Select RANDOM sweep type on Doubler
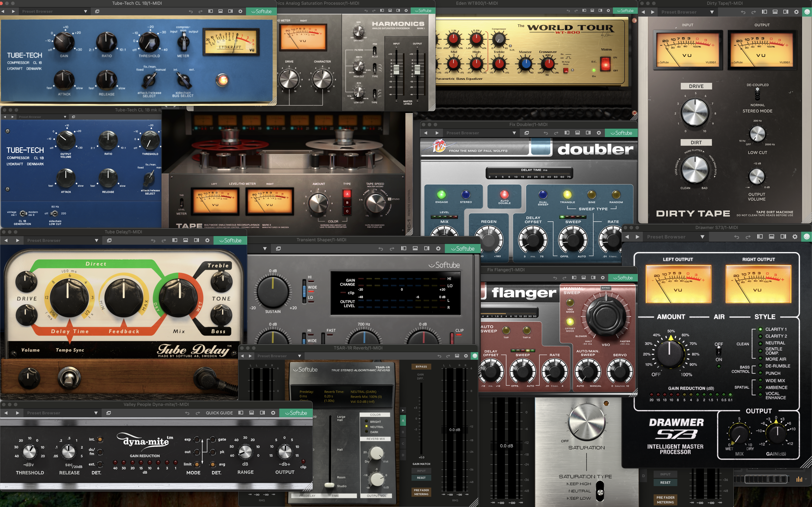This screenshot has width=812, height=507. click(x=616, y=194)
